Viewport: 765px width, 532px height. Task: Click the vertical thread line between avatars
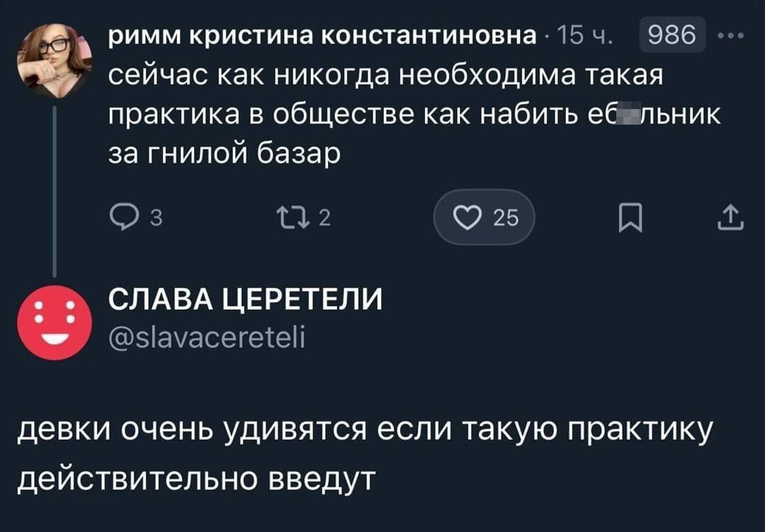point(55,191)
